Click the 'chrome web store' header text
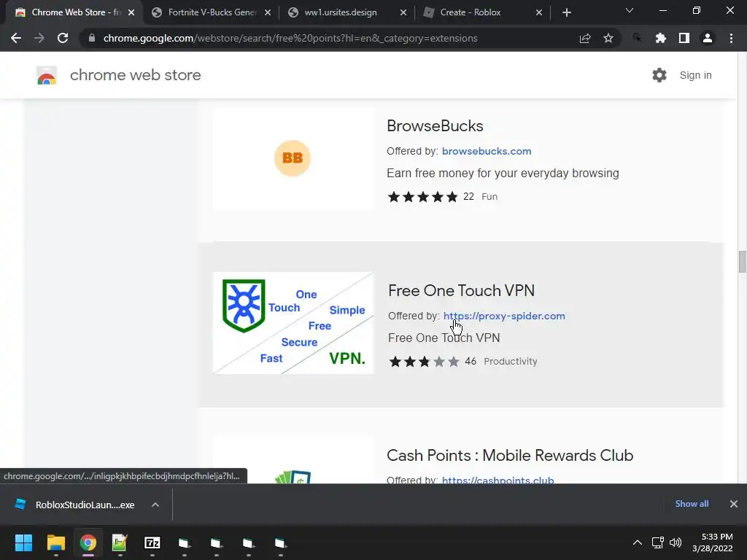747x560 pixels. point(135,75)
